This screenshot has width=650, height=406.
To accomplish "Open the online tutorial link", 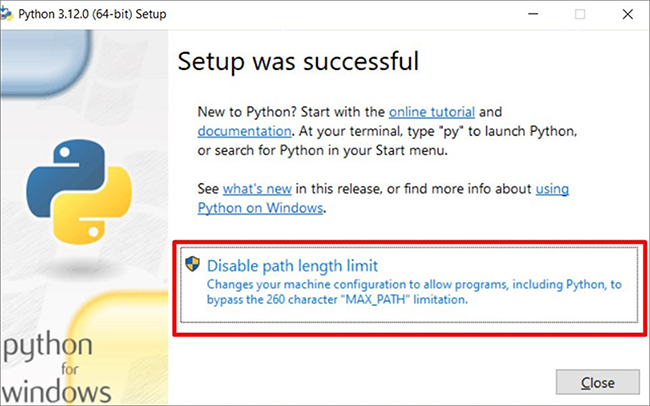I will point(432,112).
